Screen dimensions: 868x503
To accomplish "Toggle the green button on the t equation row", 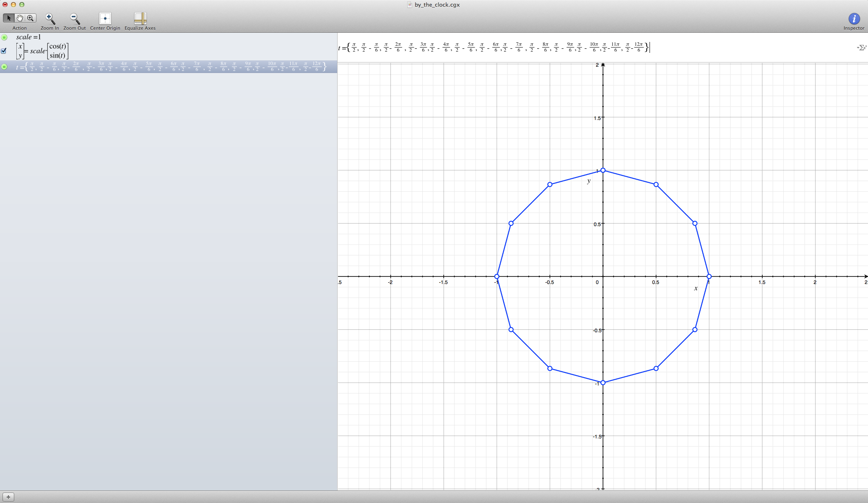I will click(x=4, y=67).
